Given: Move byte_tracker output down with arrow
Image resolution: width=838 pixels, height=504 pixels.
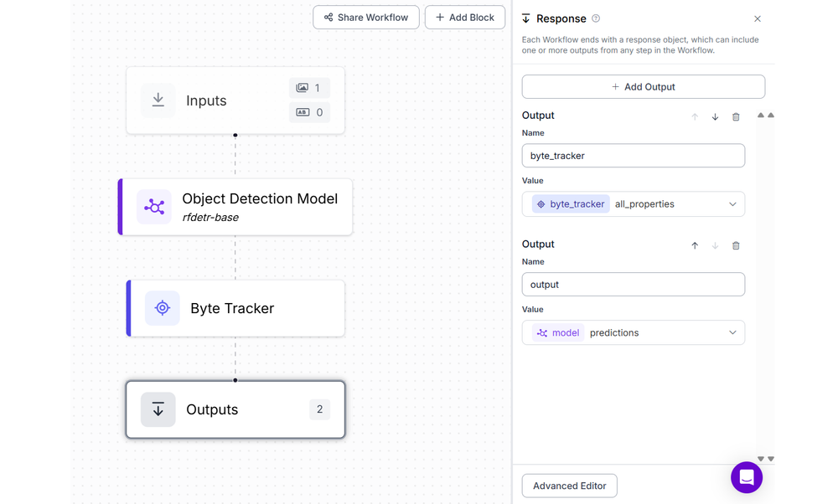Looking at the screenshot, I should pyautogui.click(x=715, y=117).
